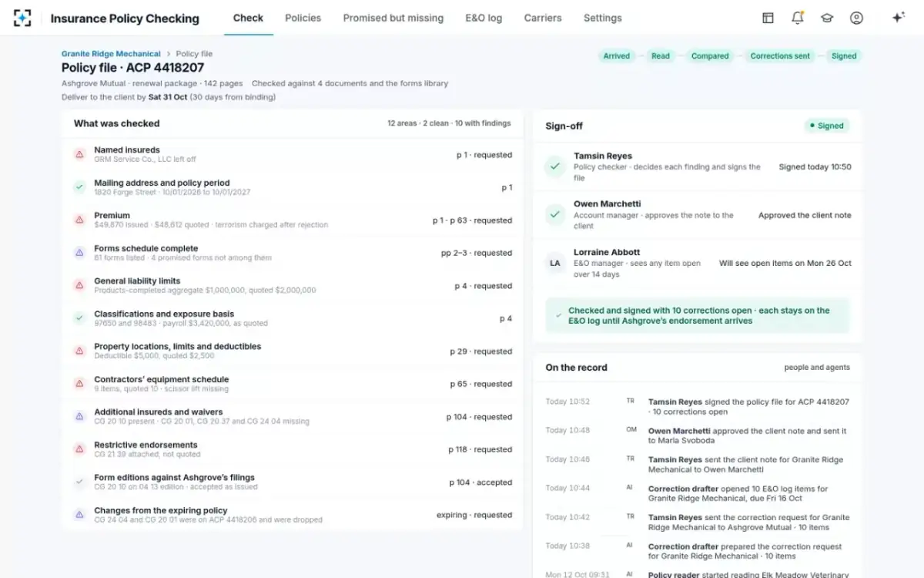This screenshot has width=924, height=578.
Task: Open the Today 10:44 Correction drafter entry
Action: (x=698, y=493)
